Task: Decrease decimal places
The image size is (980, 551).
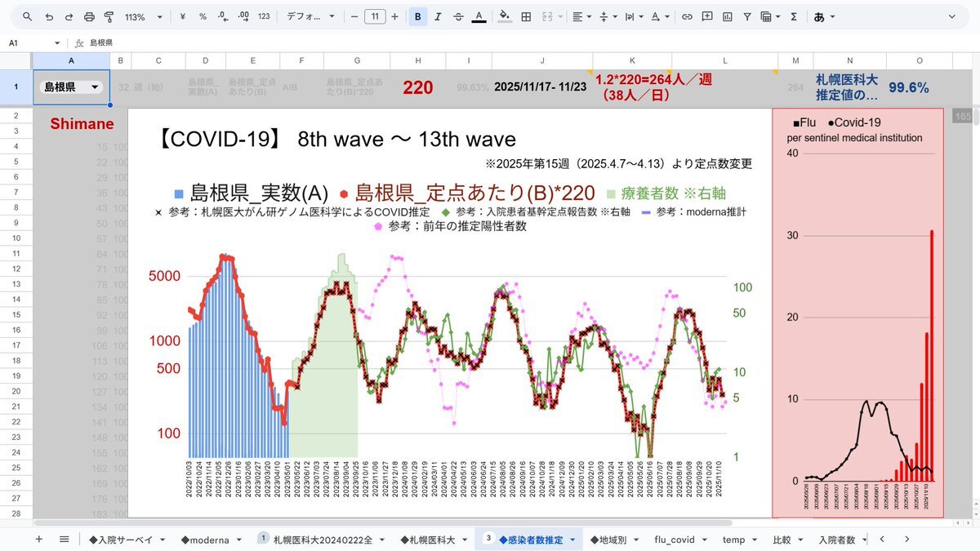Action: click(x=223, y=16)
